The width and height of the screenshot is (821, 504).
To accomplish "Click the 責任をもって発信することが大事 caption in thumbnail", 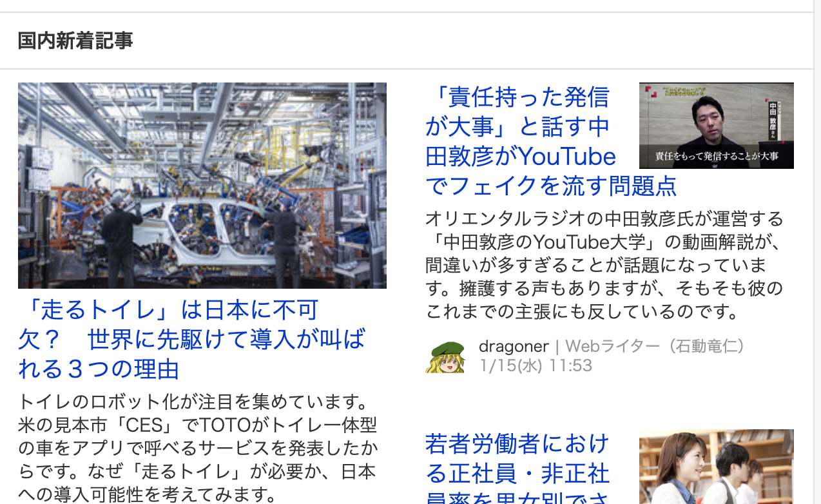I will [x=717, y=156].
